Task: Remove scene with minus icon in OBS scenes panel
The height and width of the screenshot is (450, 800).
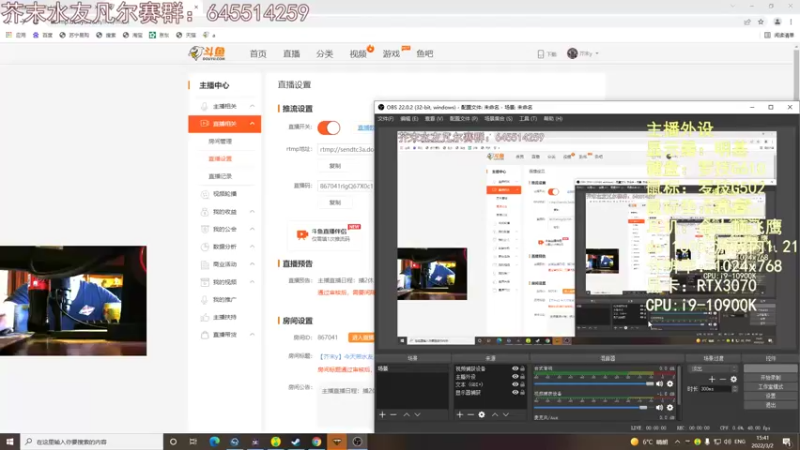Action: pyautogui.click(x=393, y=415)
